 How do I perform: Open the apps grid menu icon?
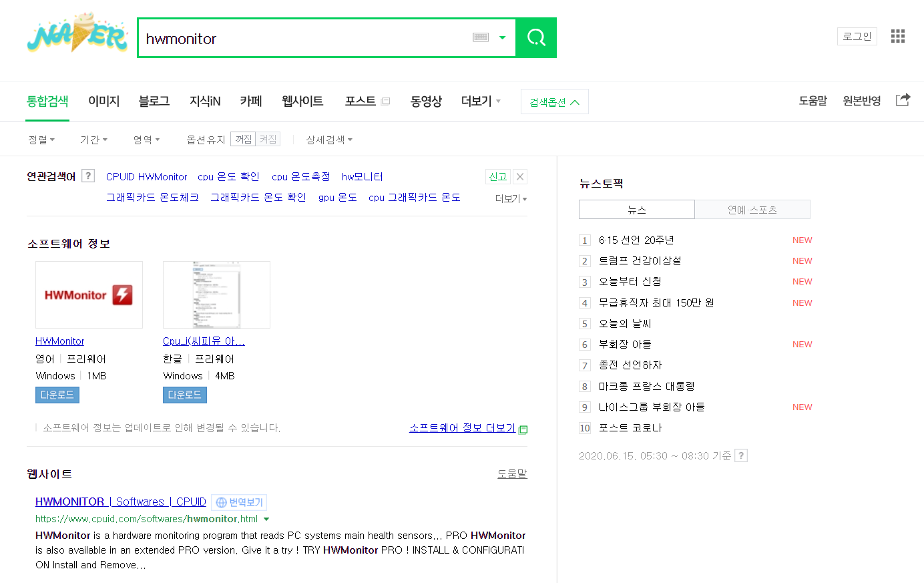pyautogui.click(x=898, y=36)
